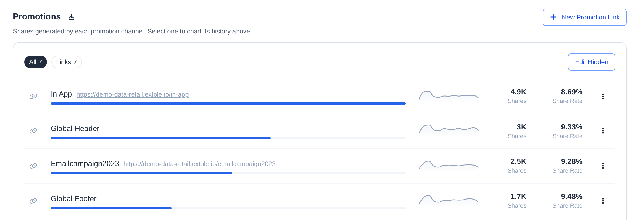644x220 pixels.
Task: Open the three-dot menu for In App
Action: pos(603,96)
